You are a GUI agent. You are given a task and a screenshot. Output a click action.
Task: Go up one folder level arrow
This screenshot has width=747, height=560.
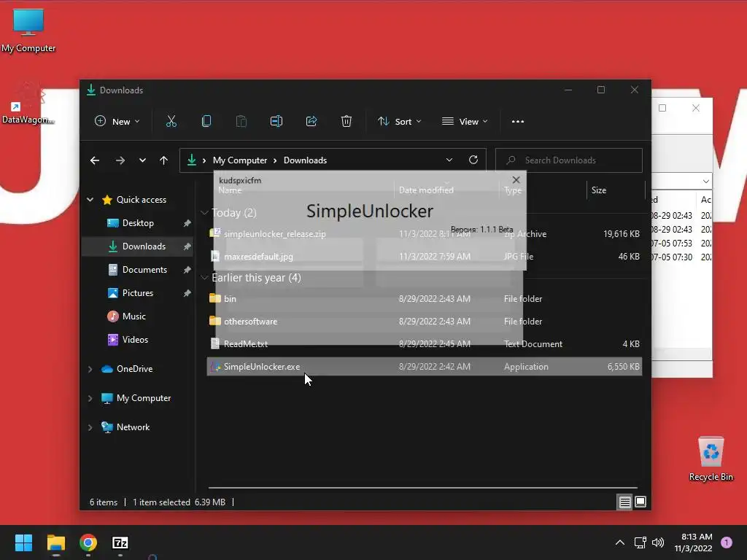(x=164, y=160)
